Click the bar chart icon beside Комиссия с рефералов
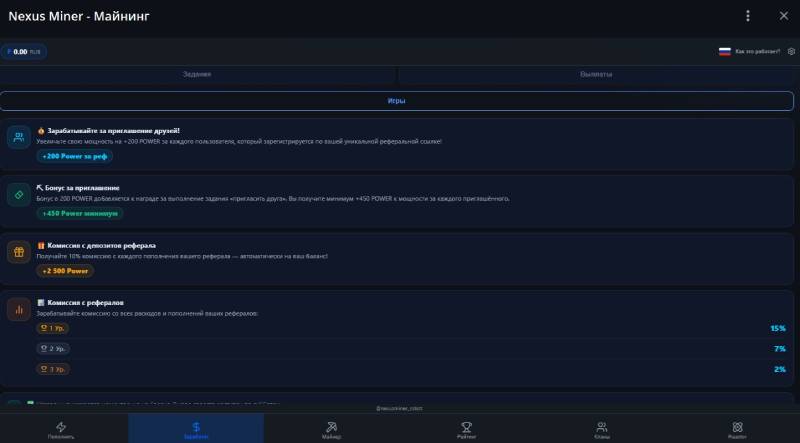This screenshot has width=800, height=443. pyautogui.click(x=19, y=309)
